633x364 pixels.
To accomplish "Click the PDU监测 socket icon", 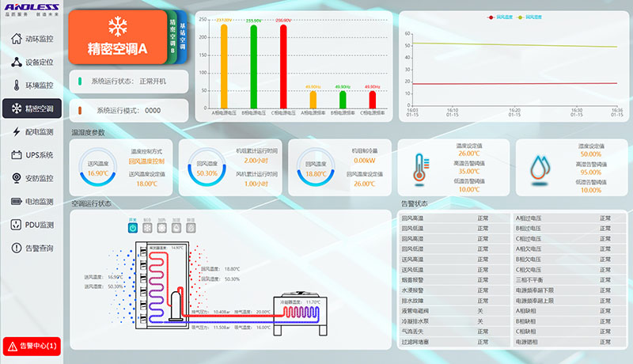I will (17, 225).
